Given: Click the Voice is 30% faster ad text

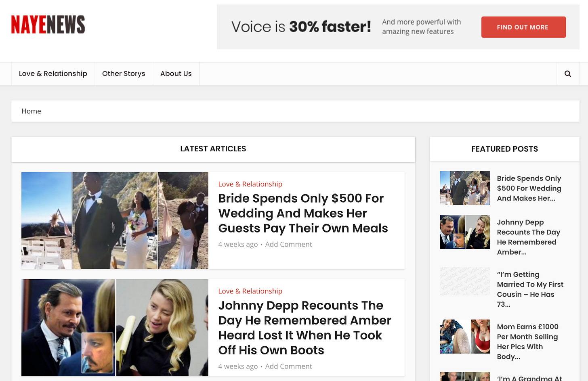Looking at the screenshot, I should coord(301,27).
